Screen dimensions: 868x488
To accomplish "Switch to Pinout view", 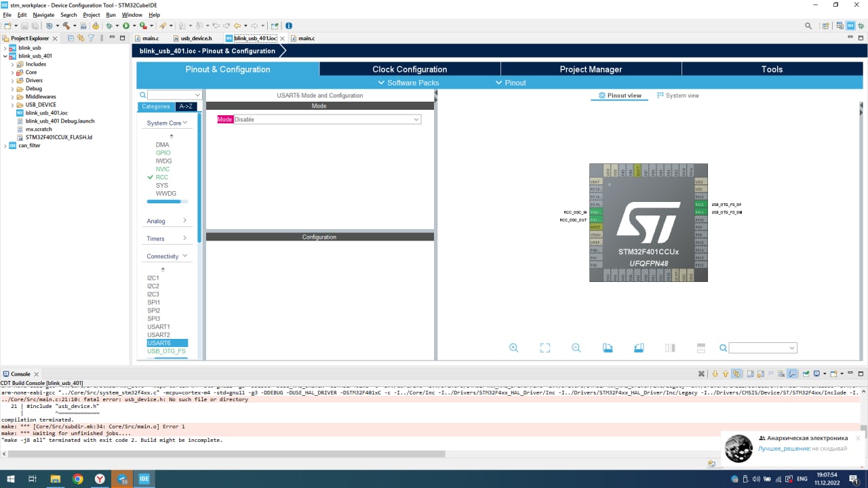I will point(620,96).
